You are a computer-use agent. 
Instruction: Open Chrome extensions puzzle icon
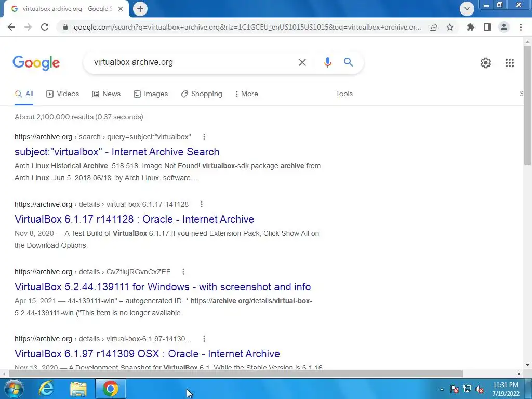[471, 27]
